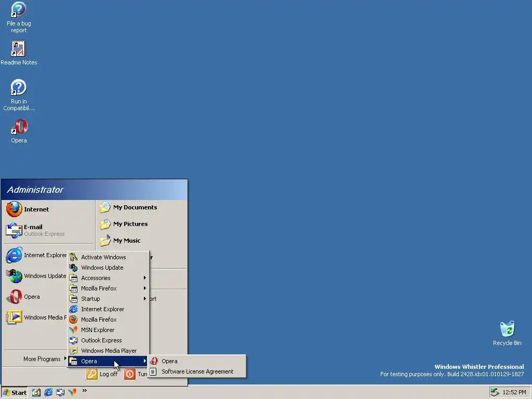Viewport: 532px width, 399px height.
Task: Click the Show Desktop quick launch icon
Action: pyautogui.click(x=36, y=392)
